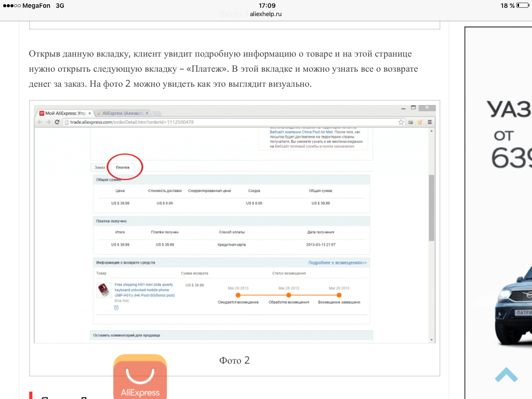Image resolution: width=532 pixels, height=399 pixels.
Task: Click 'Информация о возврате средств' section header
Action: click(126, 262)
